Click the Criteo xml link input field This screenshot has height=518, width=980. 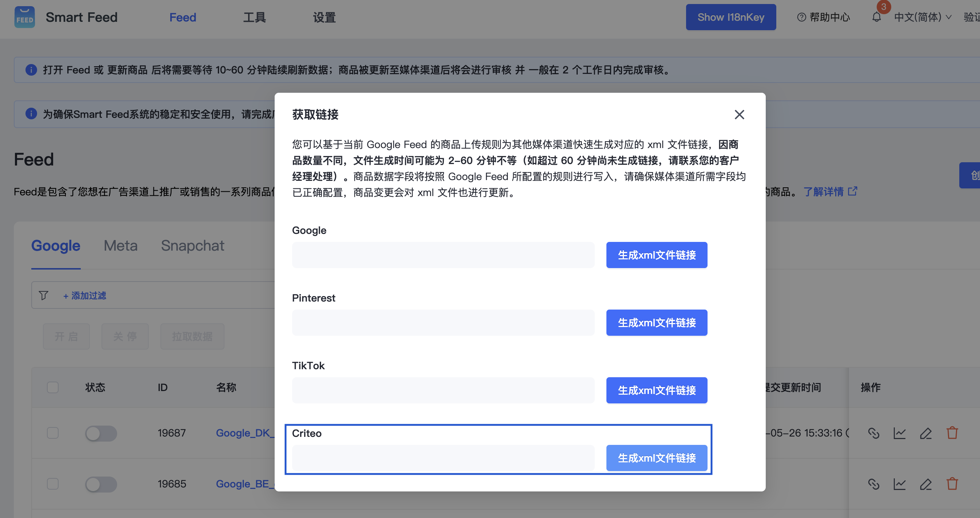[x=443, y=458]
